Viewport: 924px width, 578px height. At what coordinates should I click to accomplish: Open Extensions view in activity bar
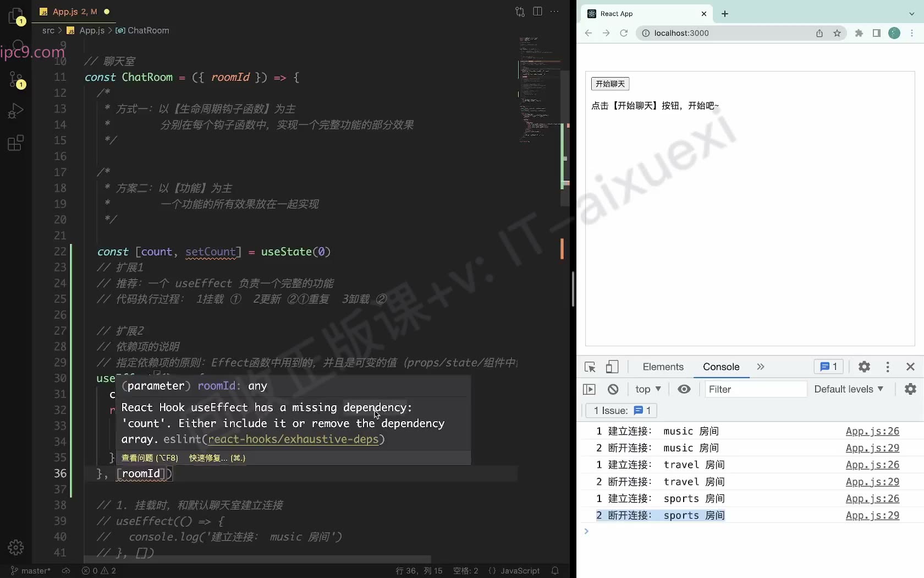tap(16, 143)
